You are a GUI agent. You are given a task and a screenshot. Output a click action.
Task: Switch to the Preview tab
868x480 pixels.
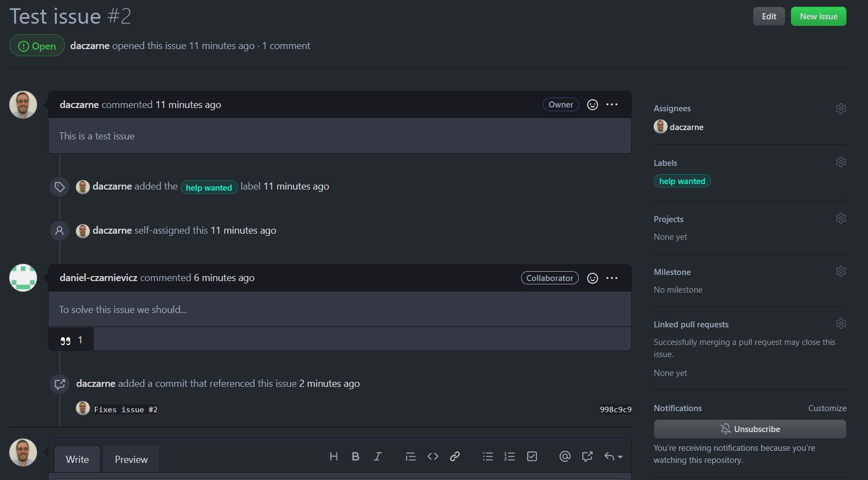click(131, 460)
